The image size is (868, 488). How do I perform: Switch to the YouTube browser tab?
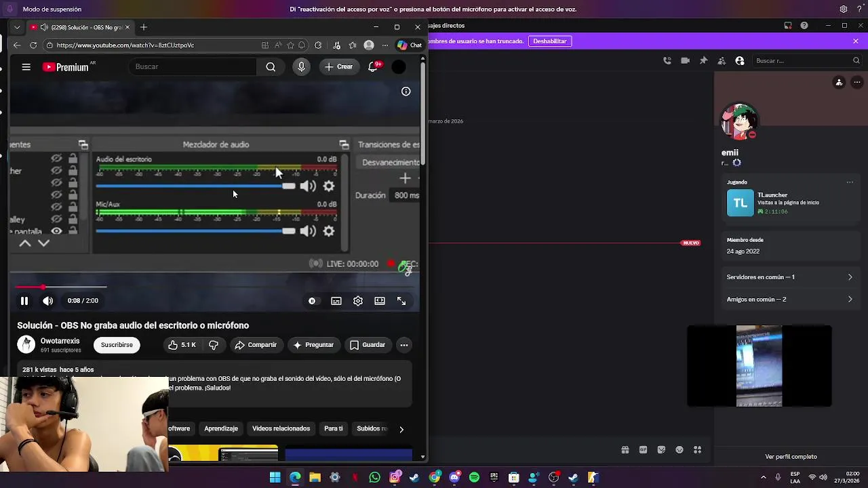click(80, 27)
